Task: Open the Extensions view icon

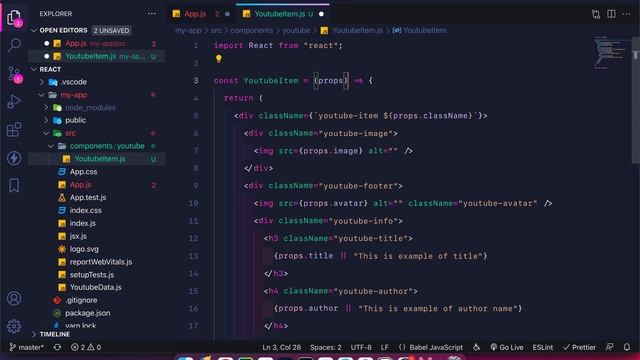Action: (14, 130)
